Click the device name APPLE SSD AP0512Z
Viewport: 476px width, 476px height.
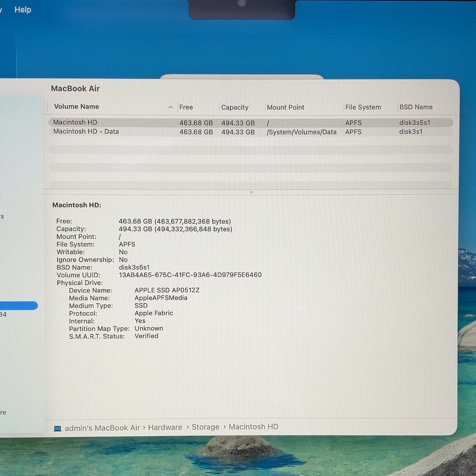(167, 290)
